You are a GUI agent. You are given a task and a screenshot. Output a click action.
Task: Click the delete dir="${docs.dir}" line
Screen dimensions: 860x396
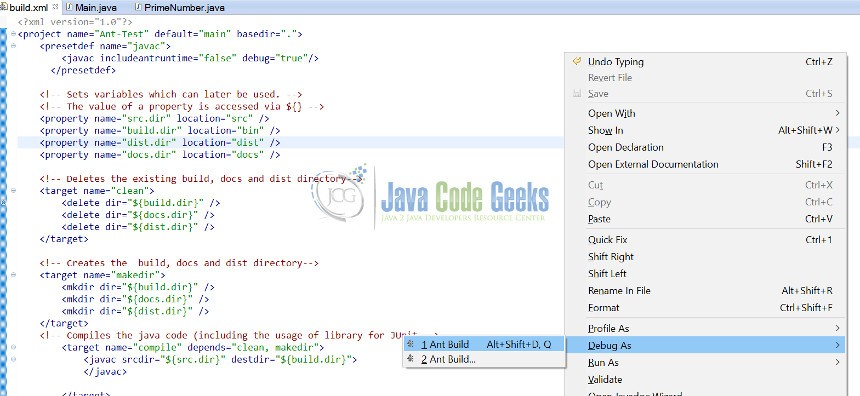click(138, 215)
